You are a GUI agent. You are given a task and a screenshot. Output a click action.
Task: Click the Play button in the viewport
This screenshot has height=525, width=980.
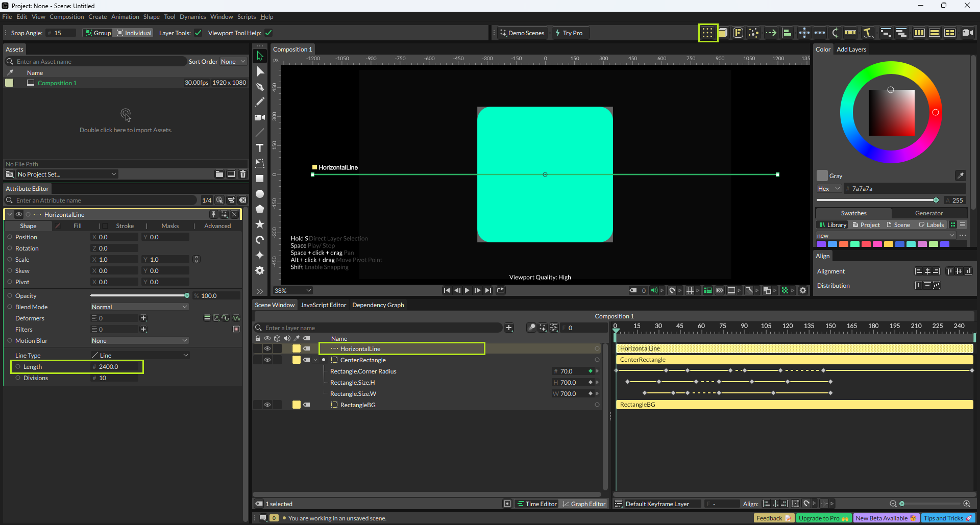tap(467, 290)
